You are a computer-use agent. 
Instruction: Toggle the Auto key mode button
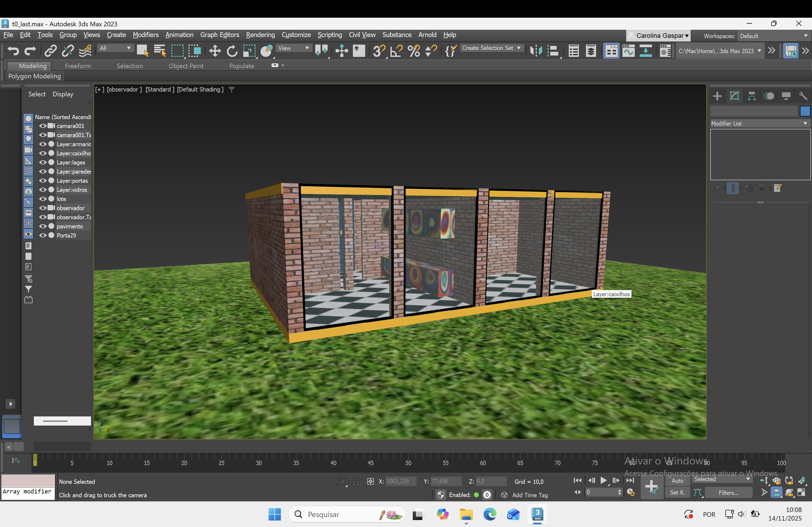(677, 481)
